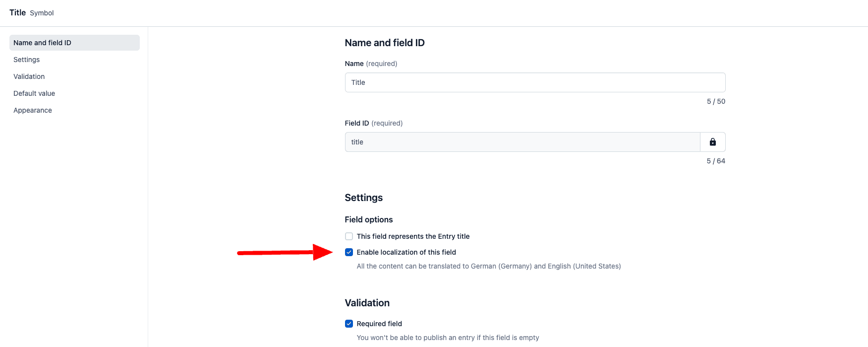Click the "Enable localization of this field" label

(406, 252)
